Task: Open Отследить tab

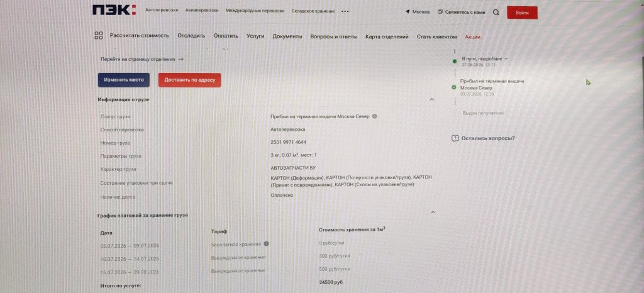Action: (x=191, y=36)
